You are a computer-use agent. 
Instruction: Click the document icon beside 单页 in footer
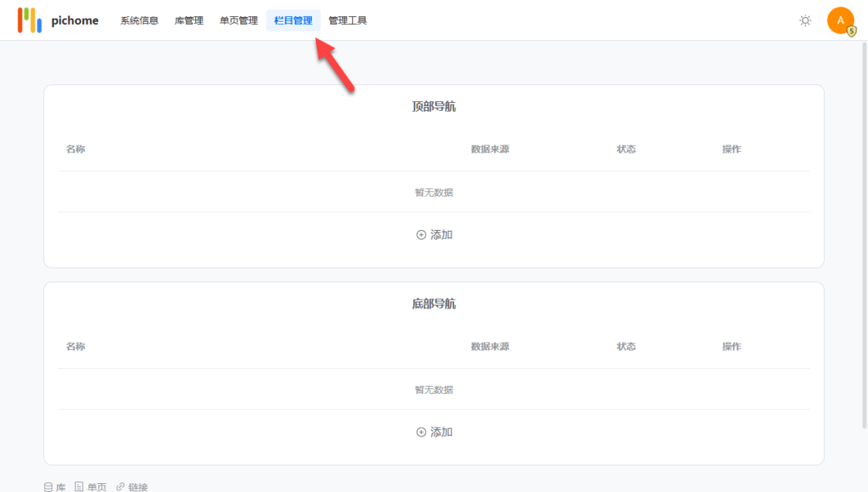tap(80, 486)
